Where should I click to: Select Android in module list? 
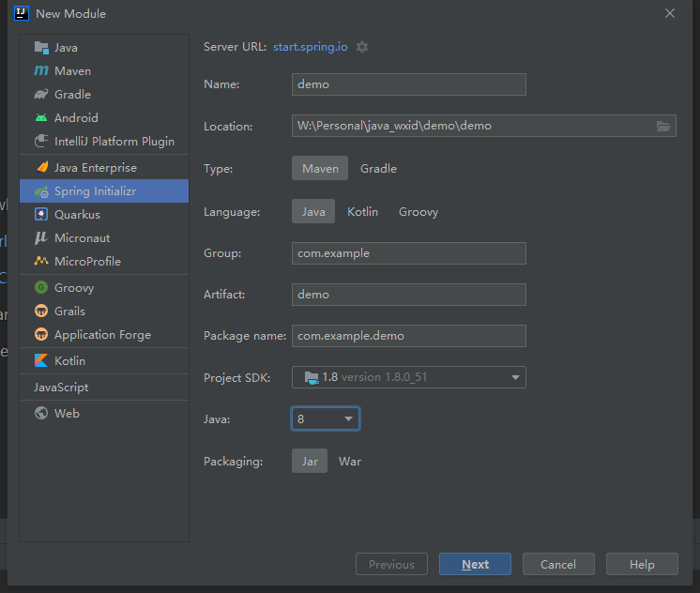(x=104, y=118)
